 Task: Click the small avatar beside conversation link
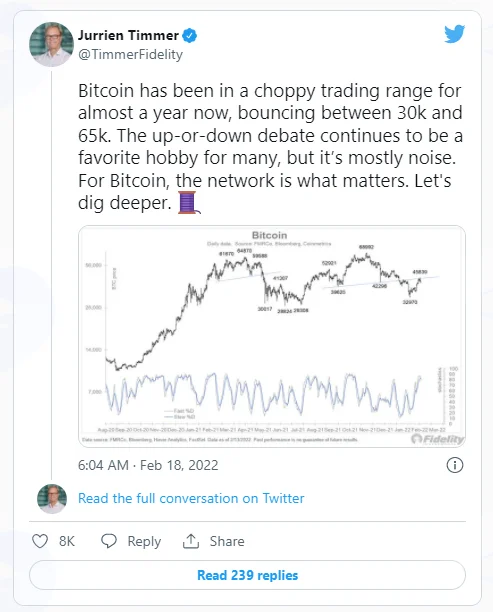52,498
